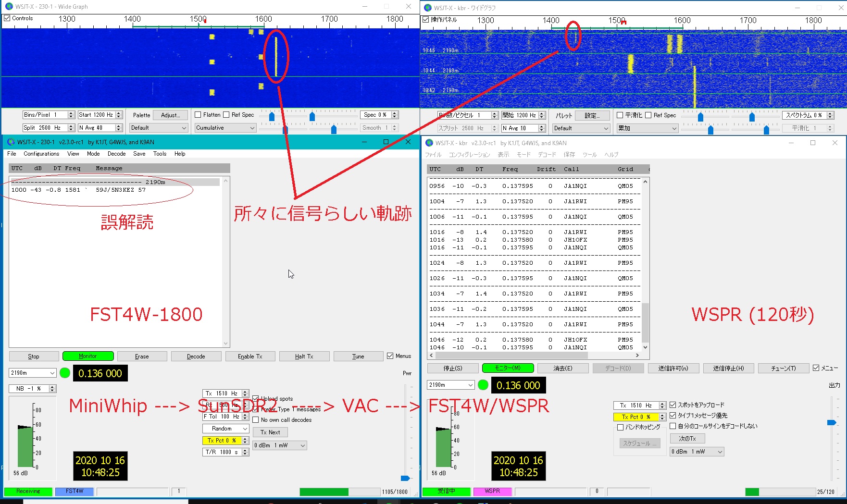
Task: Click the Stop button in the 230-1 window
Action: pos(34,356)
